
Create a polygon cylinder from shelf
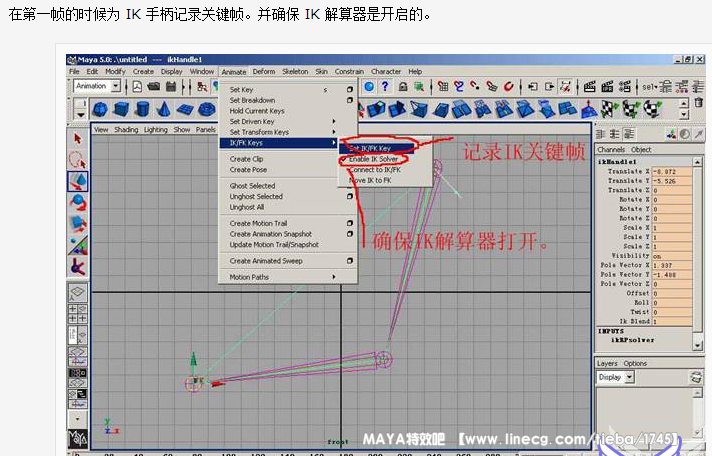(143, 109)
